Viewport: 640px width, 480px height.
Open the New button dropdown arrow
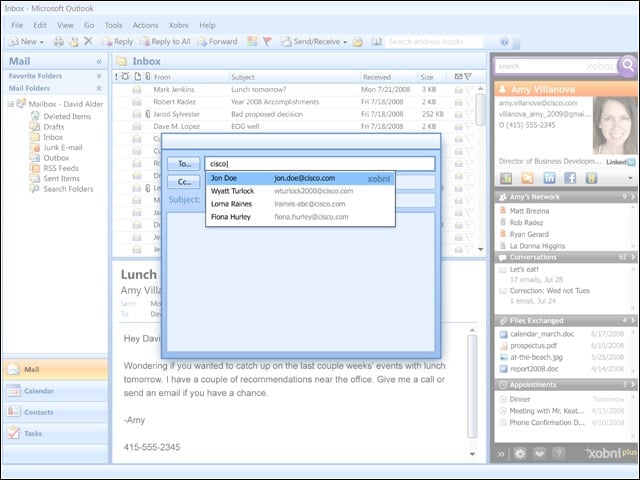(42, 42)
